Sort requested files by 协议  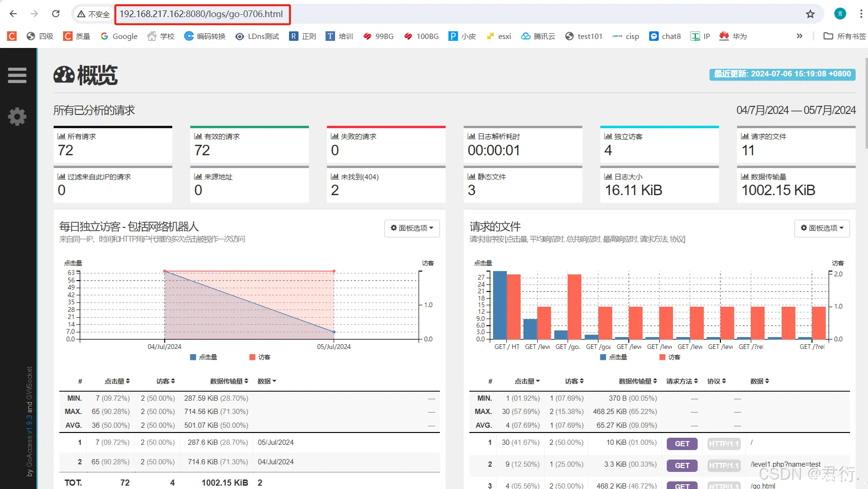717,381
